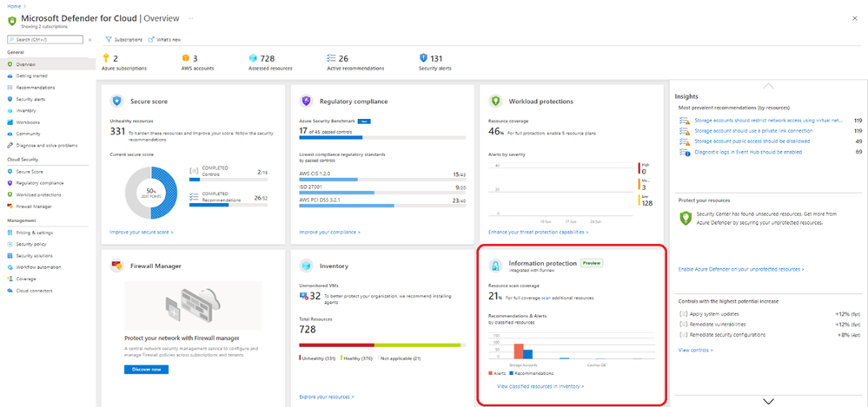Open Security solutions in the sidebar
The image size is (868, 407).
pos(35,255)
